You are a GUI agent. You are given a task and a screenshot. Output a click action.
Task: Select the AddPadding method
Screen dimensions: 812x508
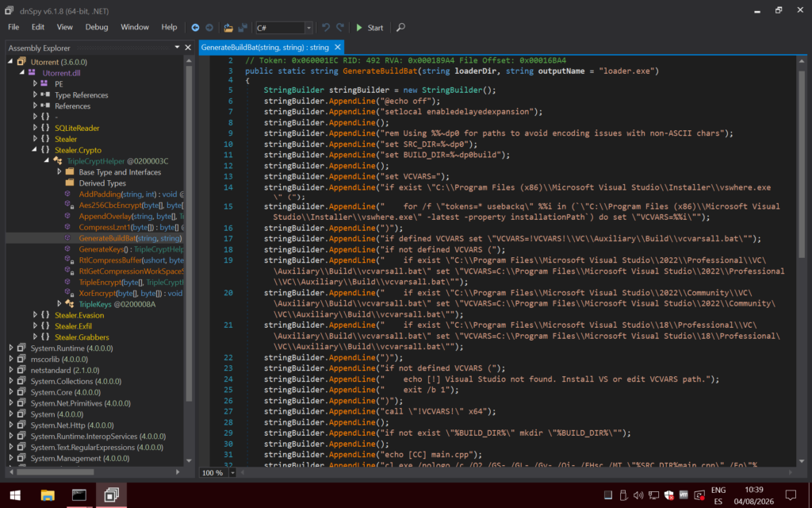pos(131,194)
